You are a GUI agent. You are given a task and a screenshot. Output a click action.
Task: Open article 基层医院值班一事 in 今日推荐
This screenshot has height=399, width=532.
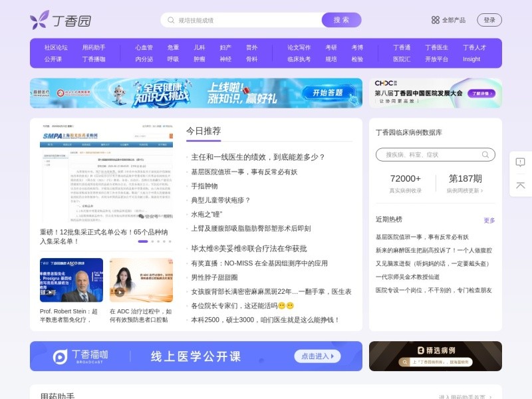[244, 172]
